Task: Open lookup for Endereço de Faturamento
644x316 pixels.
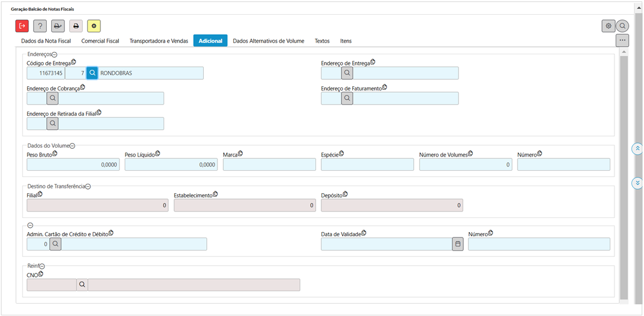Action: (347, 98)
